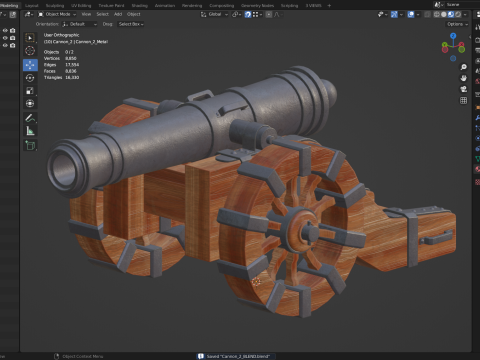Image resolution: width=480 pixels, height=360 pixels.
Task: Switch to the Geometry Nodes workspace tab
Action: coord(257,5)
